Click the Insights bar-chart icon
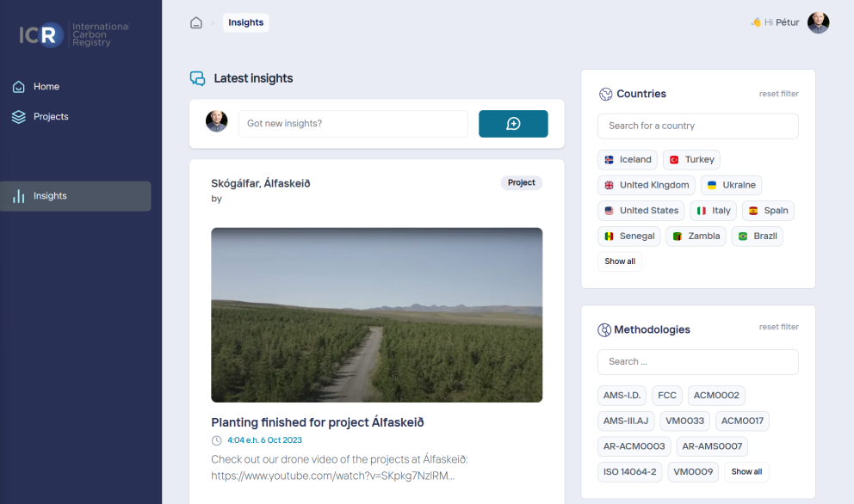 (19, 195)
